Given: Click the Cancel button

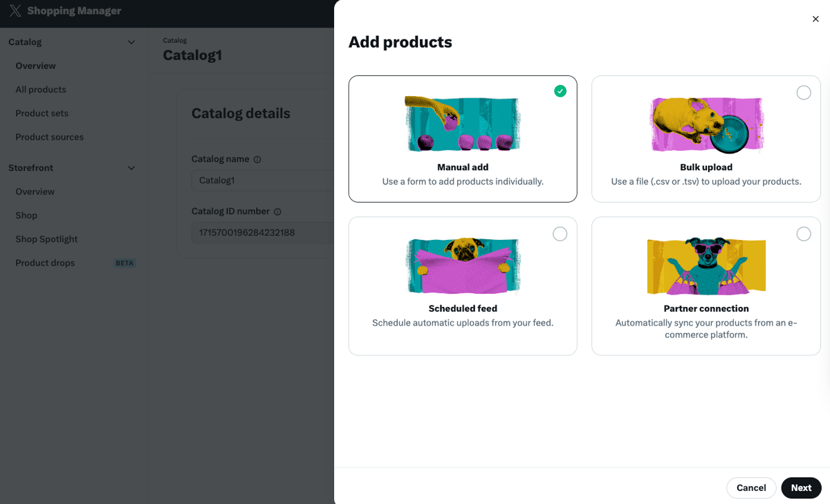Looking at the screenshot, I should pos(751,488).
